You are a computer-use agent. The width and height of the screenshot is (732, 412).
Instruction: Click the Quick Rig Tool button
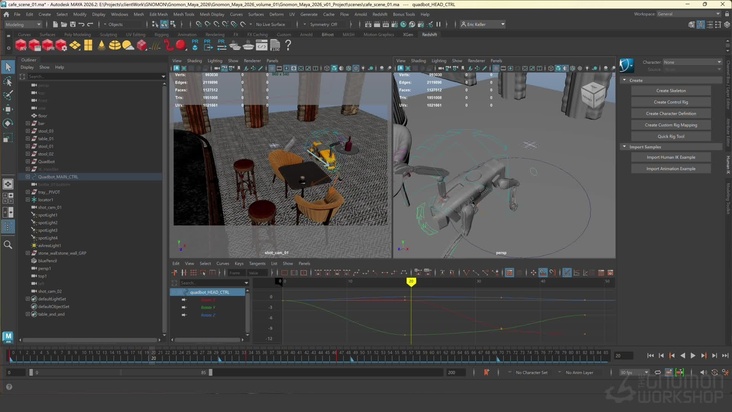click(x=671, y=135)
